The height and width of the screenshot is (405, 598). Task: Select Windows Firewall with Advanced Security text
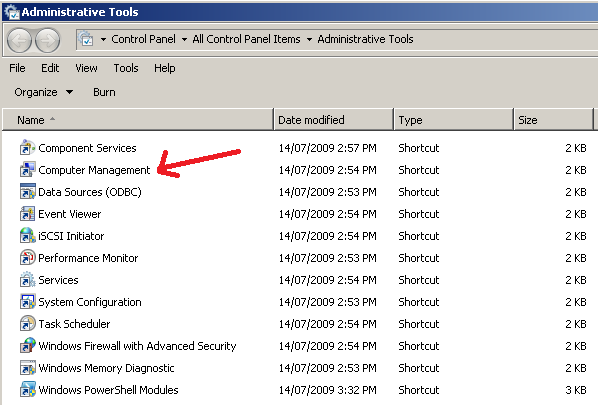[x=137, y=346]
